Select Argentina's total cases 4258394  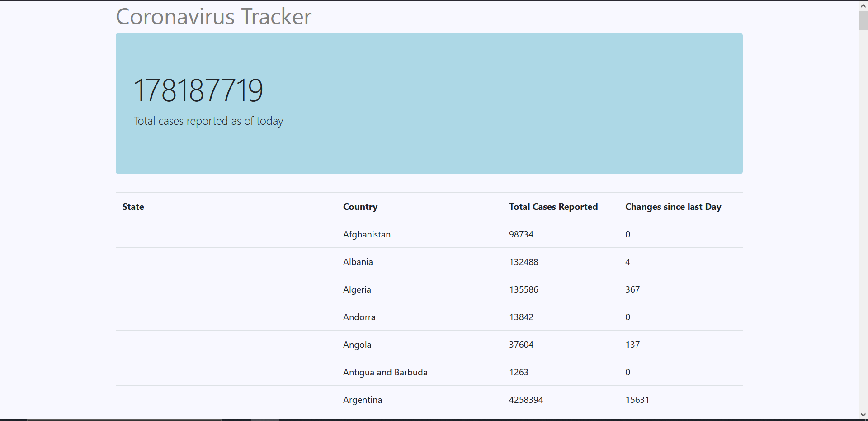pos(526,400)
